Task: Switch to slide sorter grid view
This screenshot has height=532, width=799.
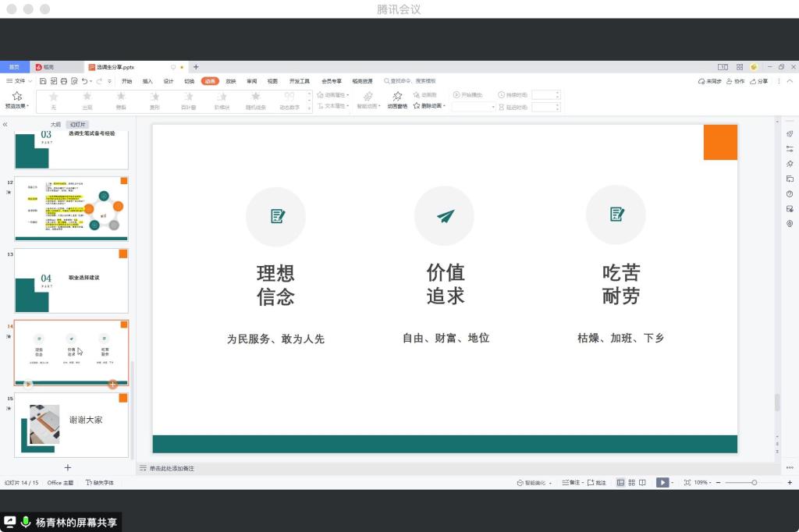Action: 631,483
